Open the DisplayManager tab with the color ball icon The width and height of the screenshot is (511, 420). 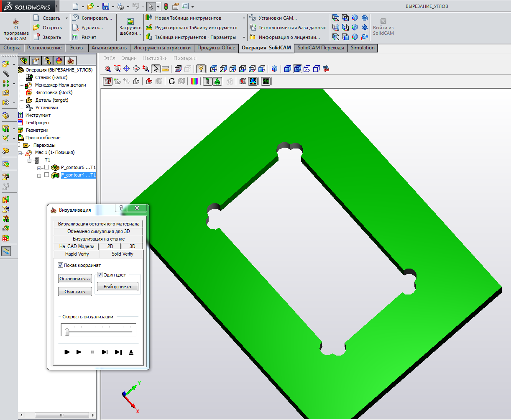point(59,61)
